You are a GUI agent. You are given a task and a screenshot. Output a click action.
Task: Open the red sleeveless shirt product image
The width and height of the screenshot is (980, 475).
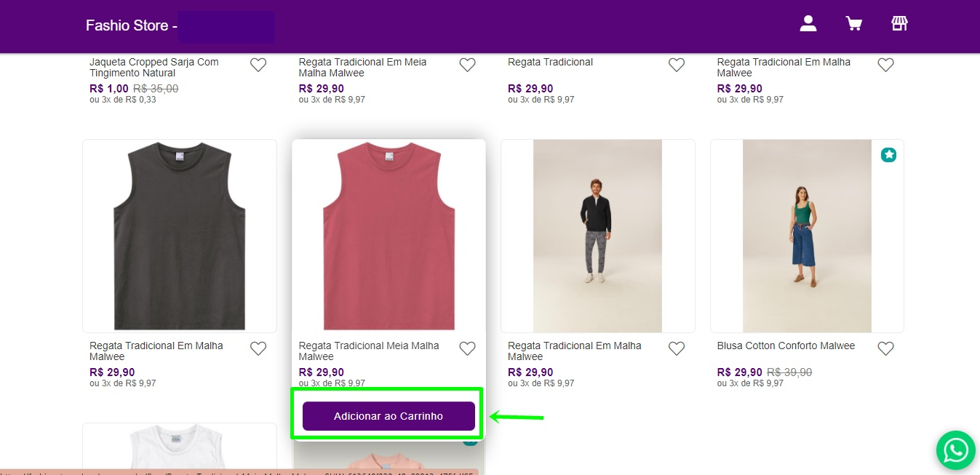coord(389,236)
